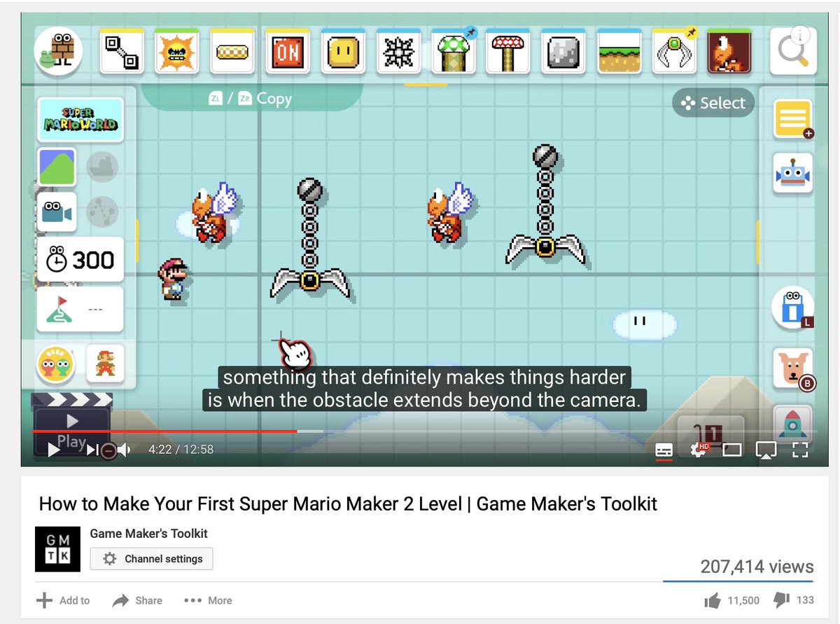840x624 pixels.
Task: Choose the Angry Sun part
Action: 176,51
